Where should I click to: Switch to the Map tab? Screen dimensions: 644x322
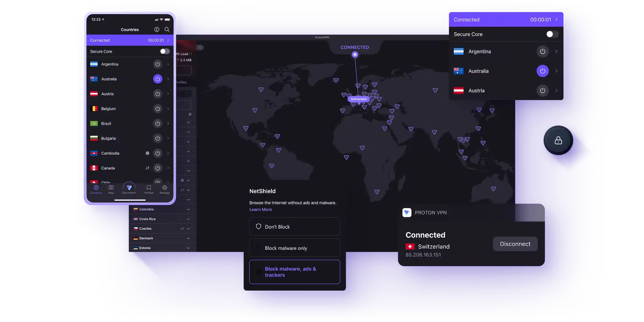[111, 189]
